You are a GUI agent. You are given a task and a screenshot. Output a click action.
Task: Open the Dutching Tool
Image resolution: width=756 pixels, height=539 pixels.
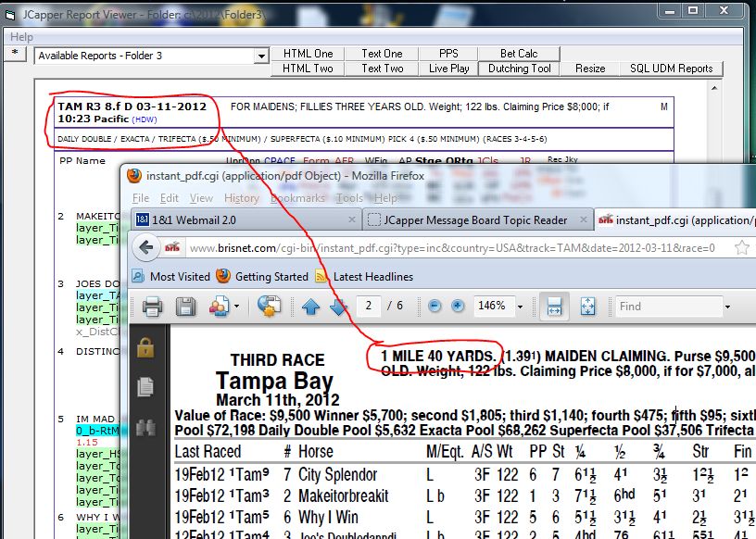click(519, 69)
